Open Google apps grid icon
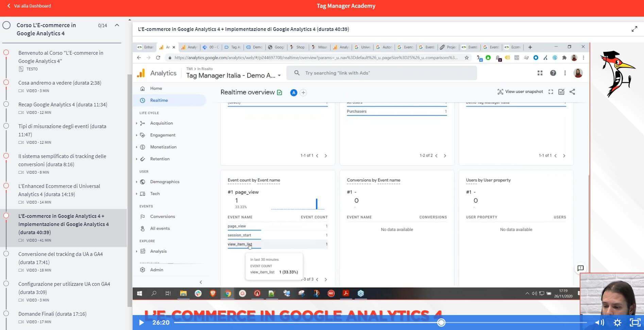Viewport: 644px width, 330px height. 540,73
